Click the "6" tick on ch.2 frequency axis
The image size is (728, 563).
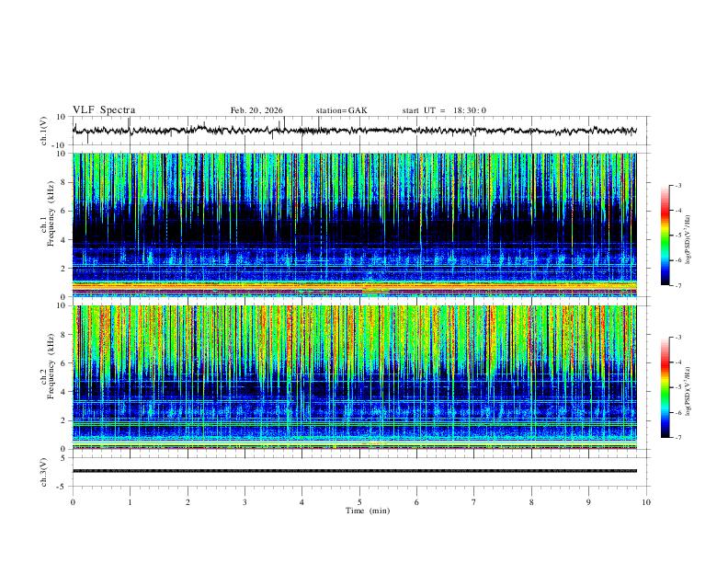point(63,363)
